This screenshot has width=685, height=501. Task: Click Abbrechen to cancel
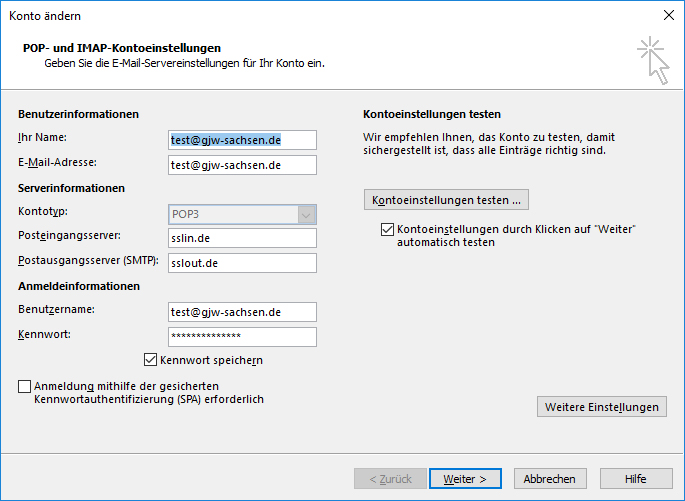pyautogui.click(x=550, y=479)
